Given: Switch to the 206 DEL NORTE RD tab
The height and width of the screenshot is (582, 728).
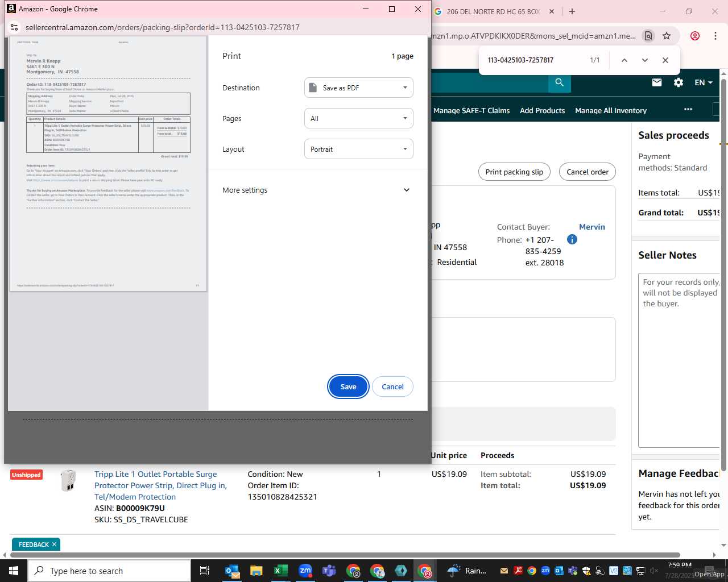Looking at the screenshot, I should pos(493,11).
